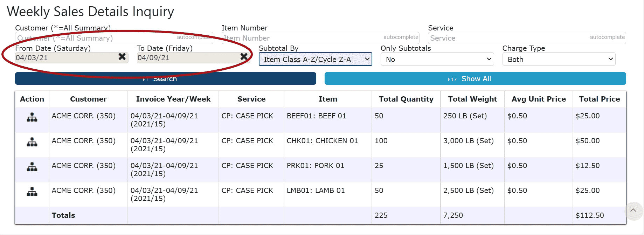This screenshot has height=235, width=644.
Task: Click the Search button
Action: click(166, 78)
